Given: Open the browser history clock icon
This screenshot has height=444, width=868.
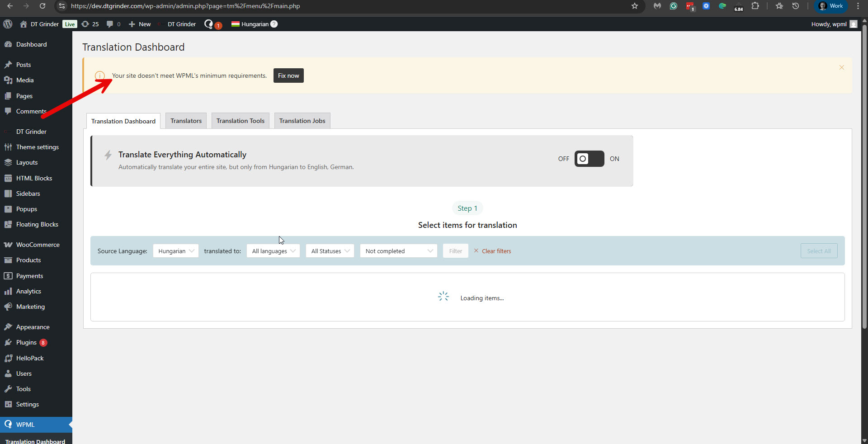Looking at the screenshot, I should coord(796,6).
